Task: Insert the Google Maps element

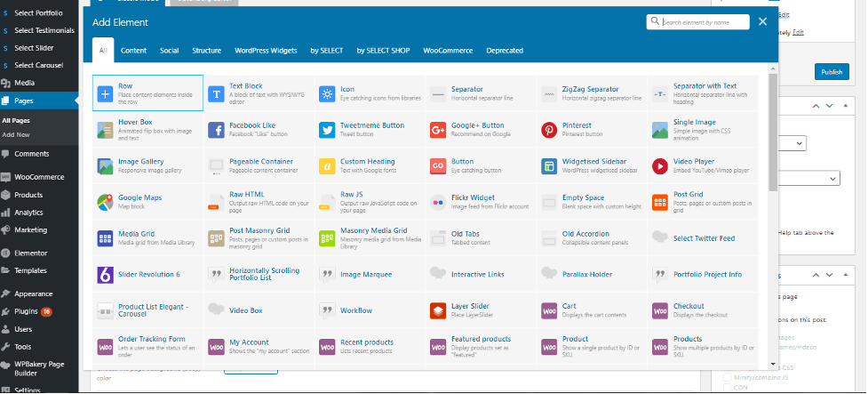Action: (x=147, y=202)
